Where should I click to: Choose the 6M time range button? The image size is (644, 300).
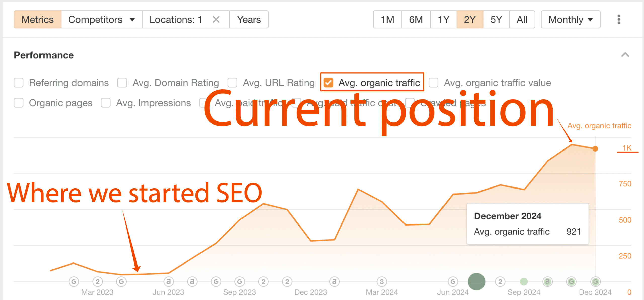[416, 19]
